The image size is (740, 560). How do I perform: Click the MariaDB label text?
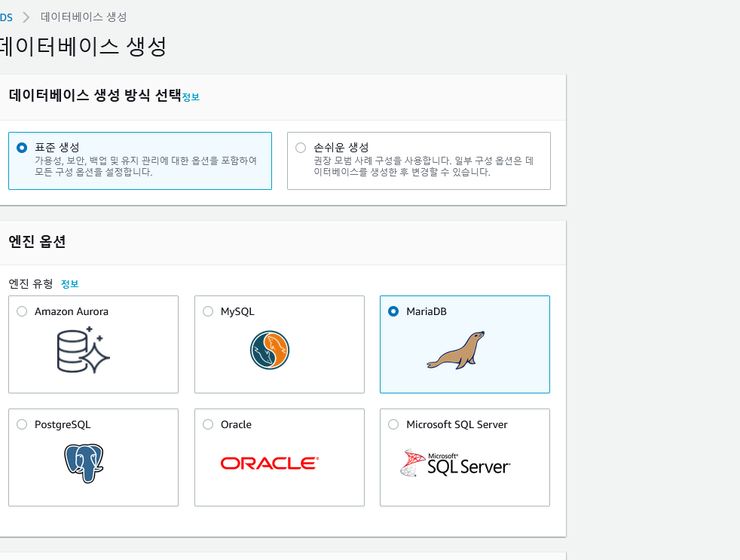pos(427,311)
